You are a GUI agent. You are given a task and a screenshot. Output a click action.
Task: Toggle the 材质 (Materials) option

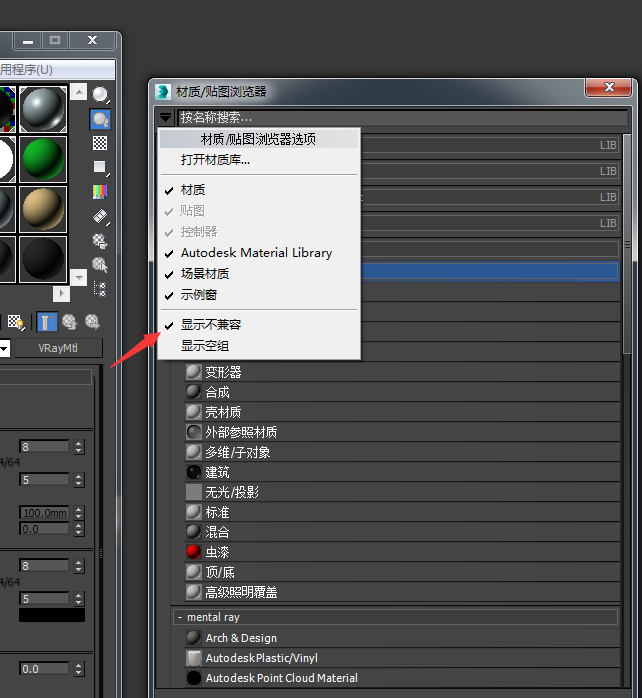tap(259, 190)
